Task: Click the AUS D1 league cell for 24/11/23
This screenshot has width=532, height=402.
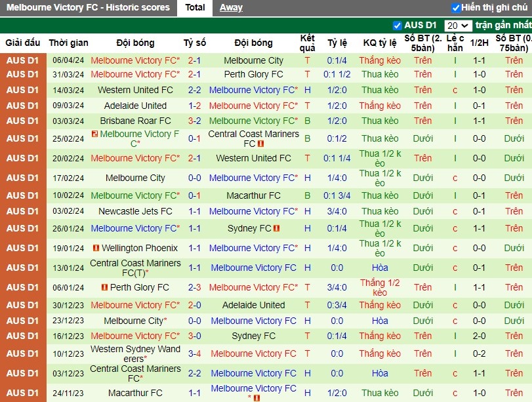Action: coord(23,393)
